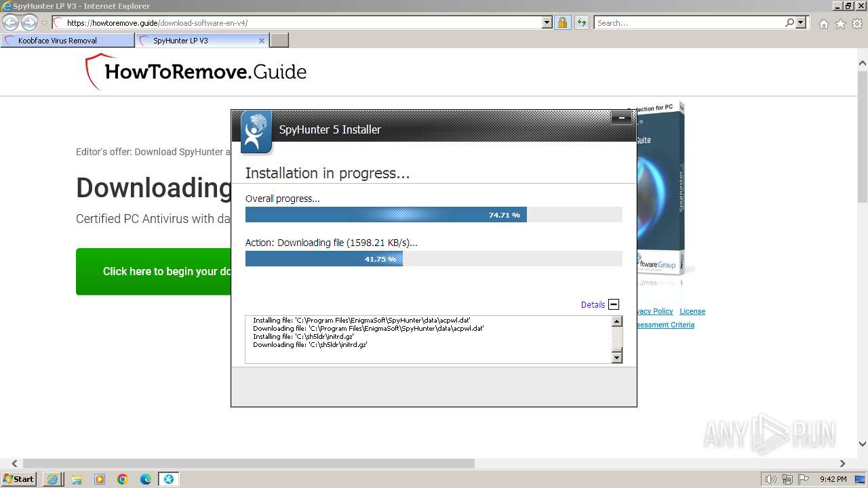The height and width of the screenshot is (488, 868).
Task: Minimize the SpyHunter 5 Installer window
Action: (621, 118)
